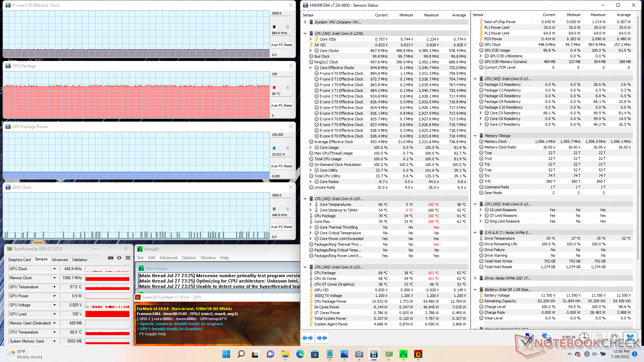644x362 pixels.
Task: Click the 3000.0 maximum field in GPU Clock graph
Action: [x=281, y=195]
